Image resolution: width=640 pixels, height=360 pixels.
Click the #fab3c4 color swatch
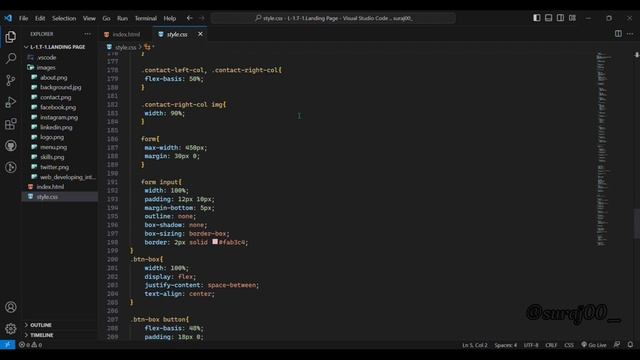[215, 242]
